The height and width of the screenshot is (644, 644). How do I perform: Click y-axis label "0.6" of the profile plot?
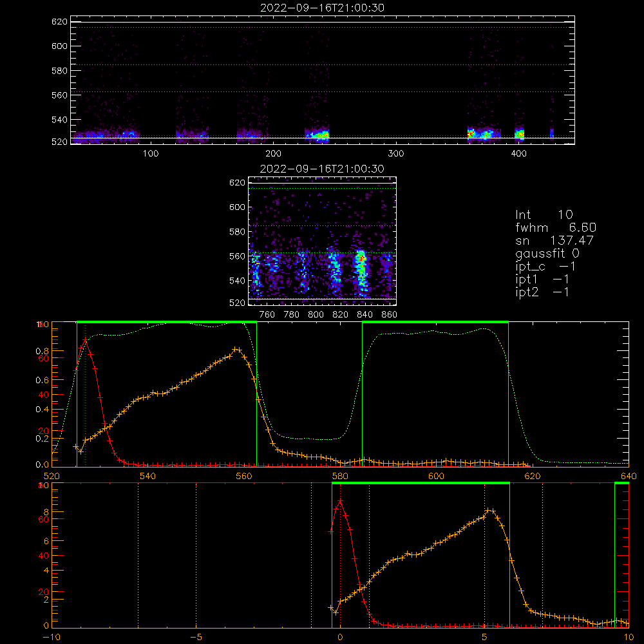point(42,381)
